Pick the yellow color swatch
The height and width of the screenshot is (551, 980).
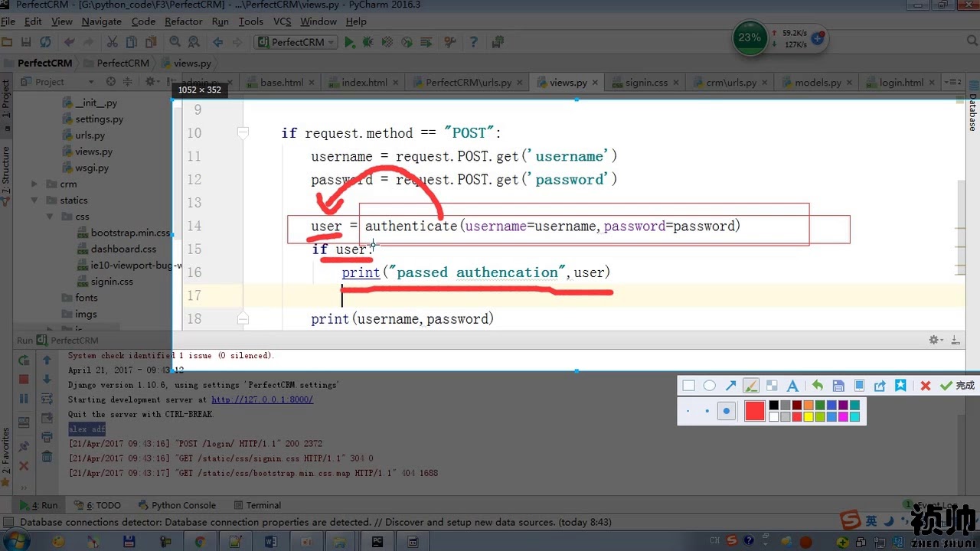coord(808,417)
